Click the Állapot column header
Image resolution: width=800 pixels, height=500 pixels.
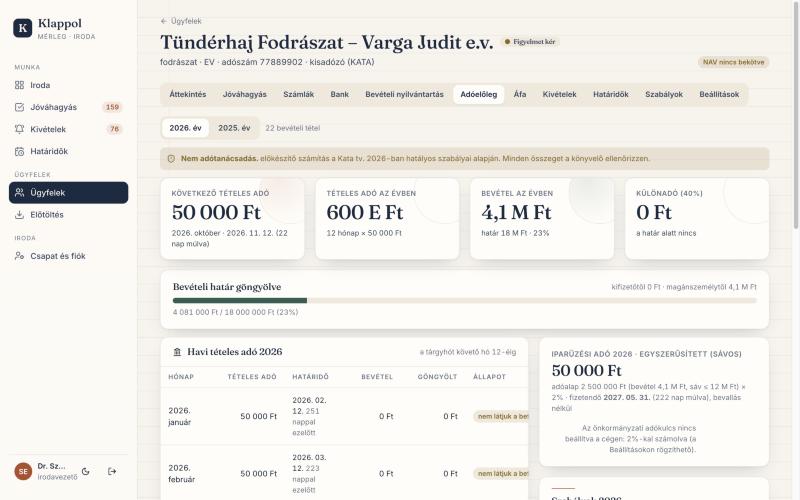489,377
